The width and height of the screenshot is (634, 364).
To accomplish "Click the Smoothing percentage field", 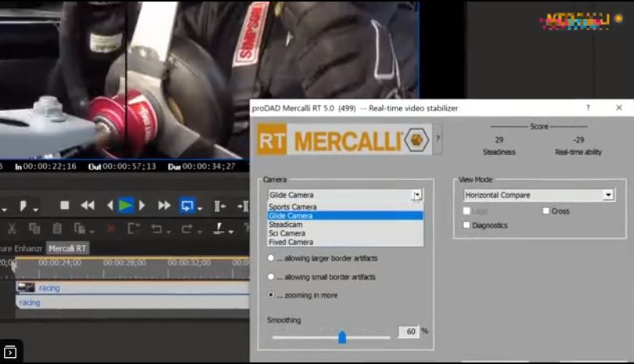I will point(409,332).
